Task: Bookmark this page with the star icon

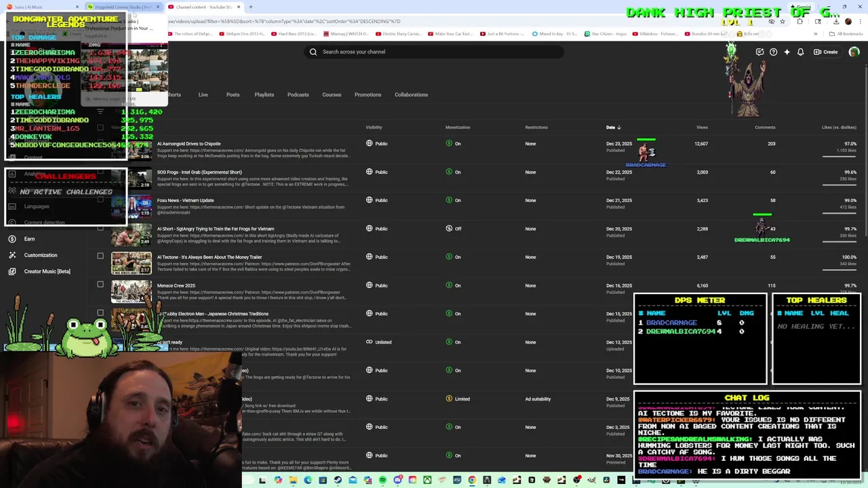Action: click(782, 21)
